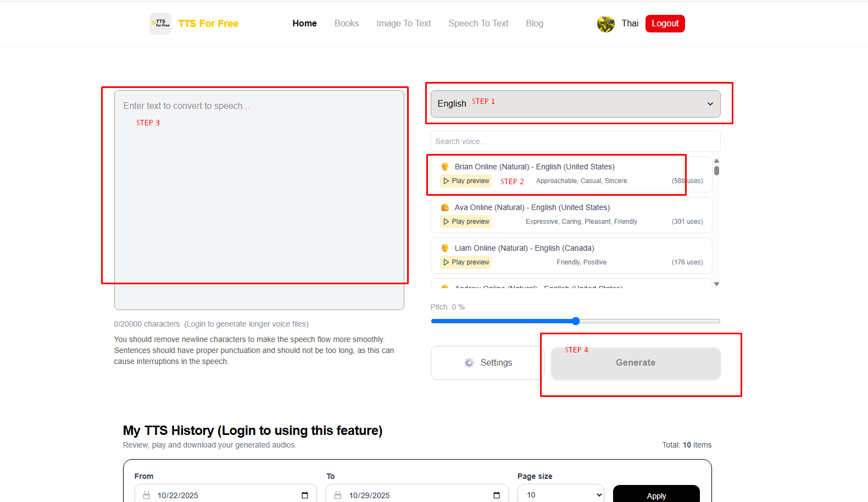
Task: Open the Settings button
Action: (x=487, y=363)
